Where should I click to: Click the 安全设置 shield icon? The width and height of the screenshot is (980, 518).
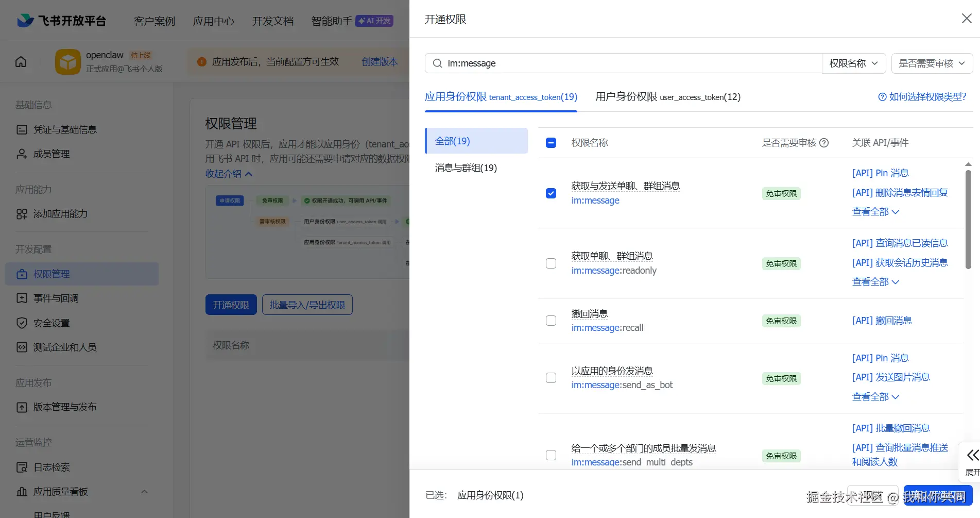22,323
